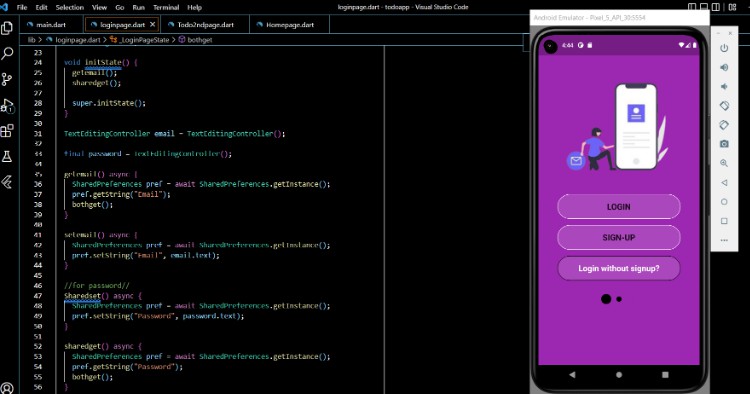Tap the LOGIN button in emulator
This screenshot has height=394, width=750.
click(618, 207)
